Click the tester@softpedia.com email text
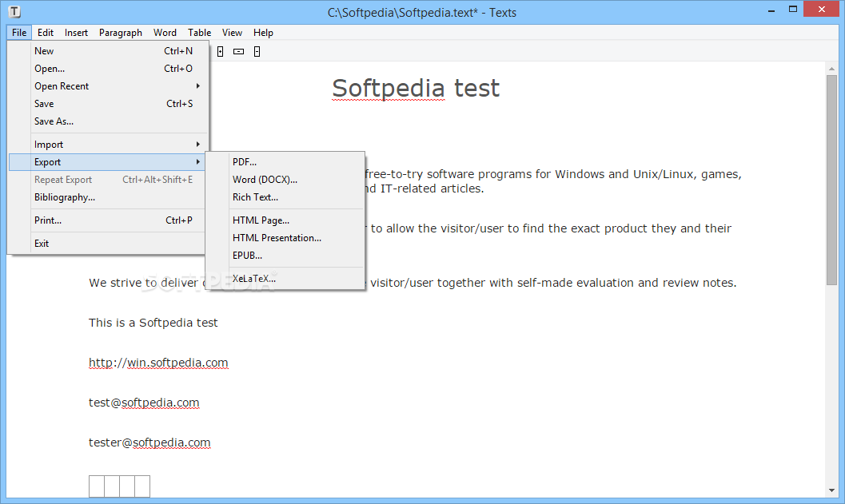 pos(149,442)
